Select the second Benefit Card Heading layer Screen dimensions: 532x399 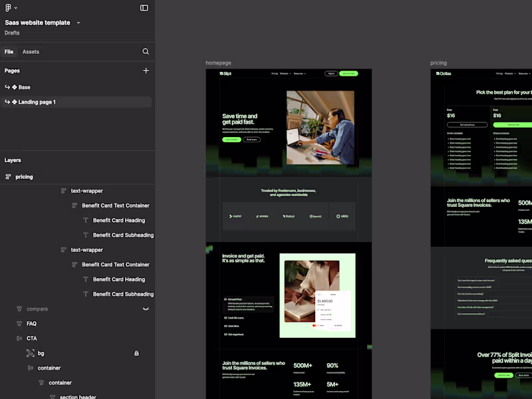tap(119, 279)
